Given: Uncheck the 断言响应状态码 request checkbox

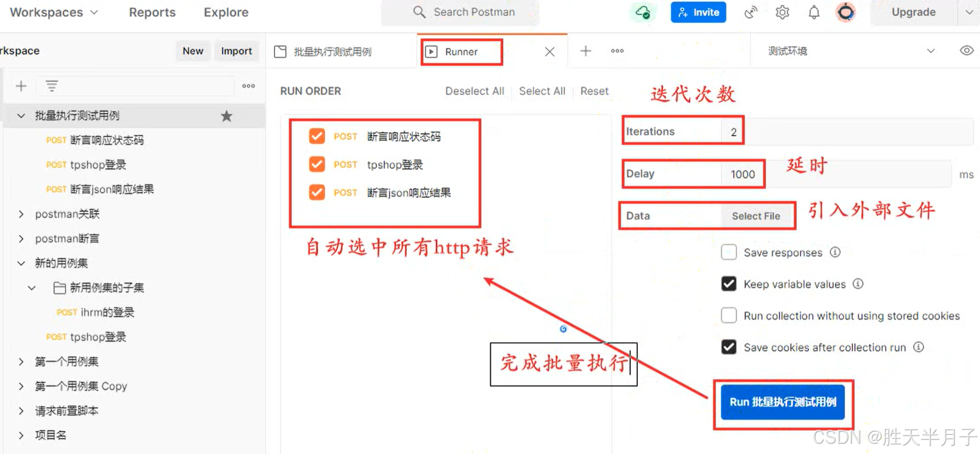Looking at the screenshot, I should pyautogui.click(x=317, y=136).
